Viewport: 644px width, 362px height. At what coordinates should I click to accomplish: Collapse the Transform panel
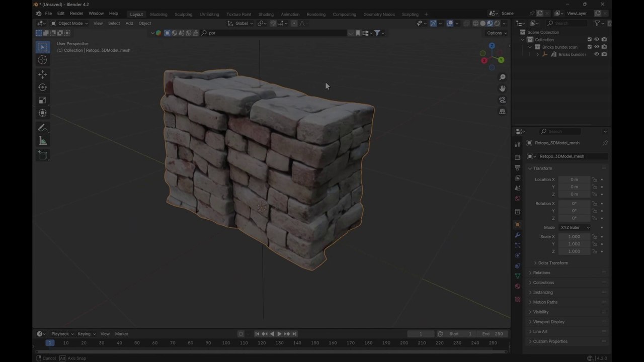[542, 168]
